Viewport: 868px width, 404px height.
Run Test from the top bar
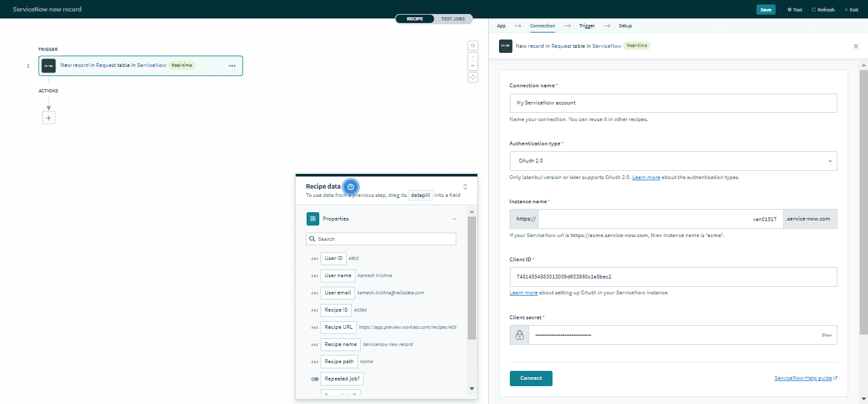[794, 10]
